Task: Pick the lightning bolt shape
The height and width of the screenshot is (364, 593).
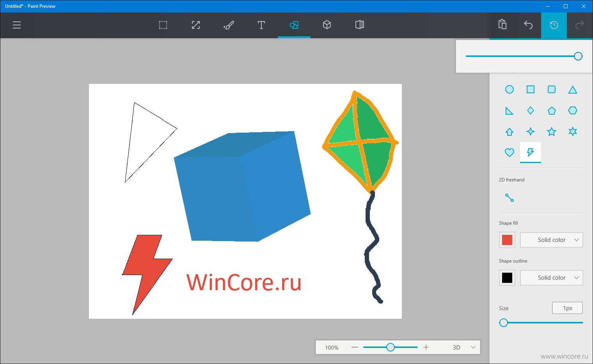Action: tap(531, 152)
